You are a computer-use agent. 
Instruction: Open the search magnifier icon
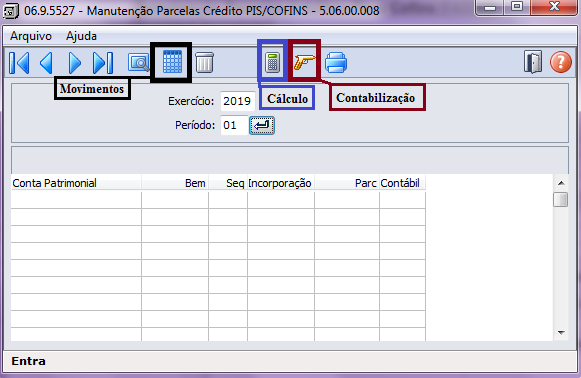(x=139, y=63)
